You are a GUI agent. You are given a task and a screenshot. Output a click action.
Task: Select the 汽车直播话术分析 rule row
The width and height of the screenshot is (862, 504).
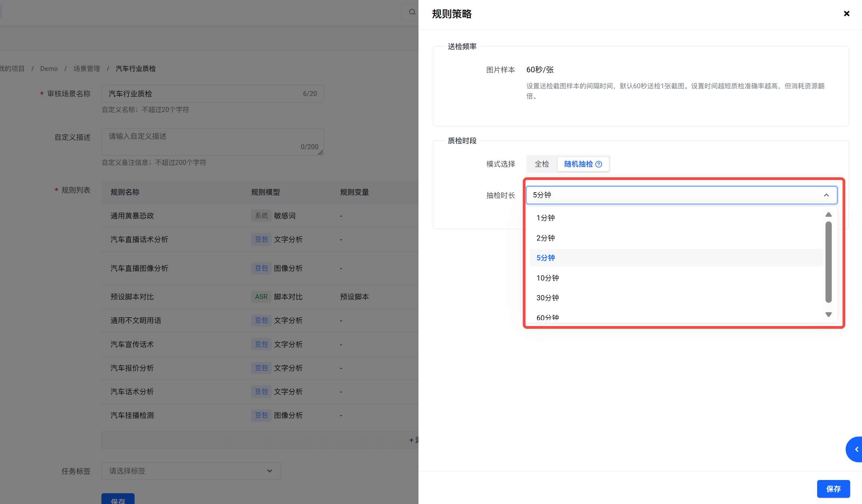(260, 239)
